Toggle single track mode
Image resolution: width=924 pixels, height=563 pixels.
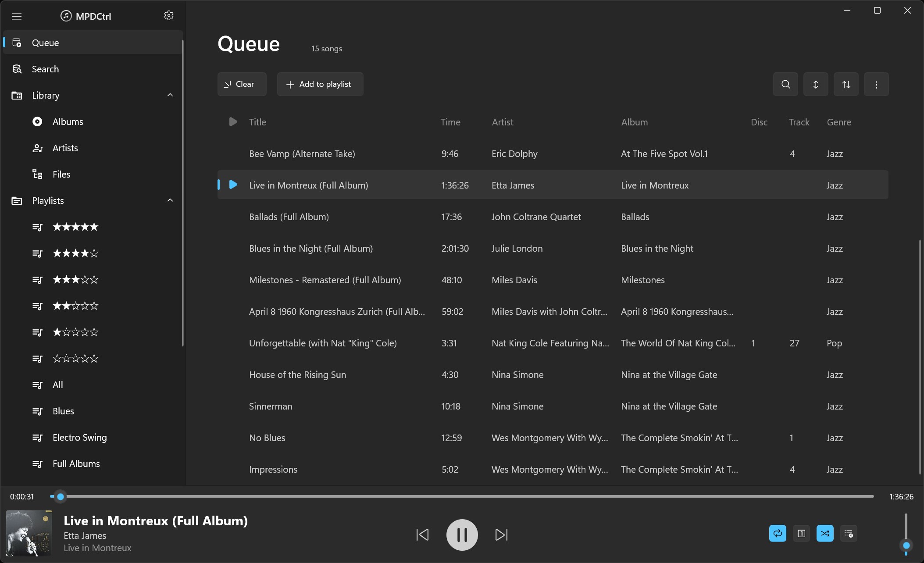pyautogui.click(x=801, y=534)
